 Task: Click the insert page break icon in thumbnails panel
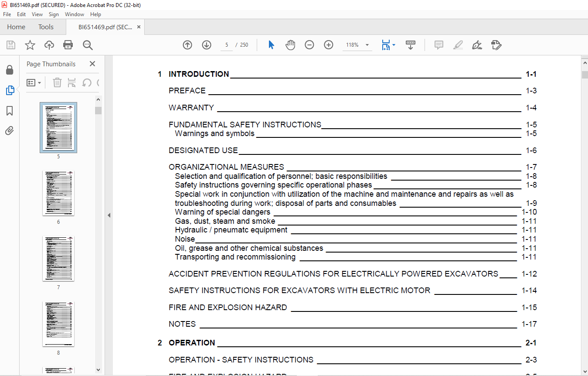(72, 82)
